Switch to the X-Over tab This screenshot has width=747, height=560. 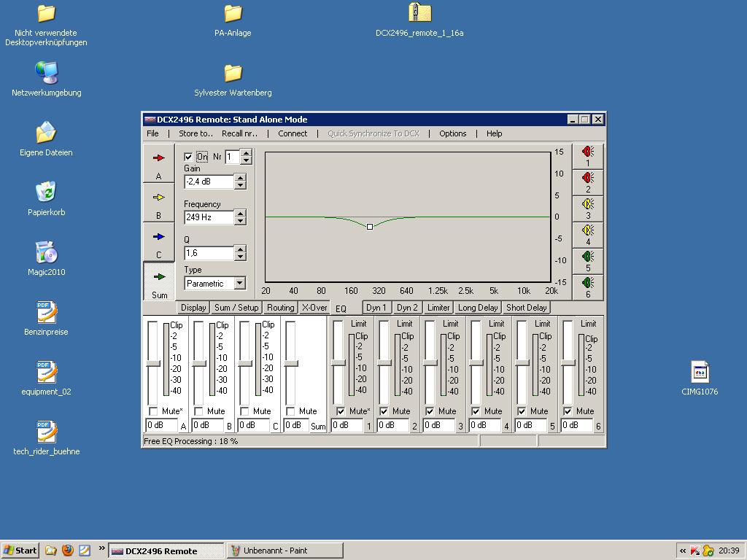point(314,308)
